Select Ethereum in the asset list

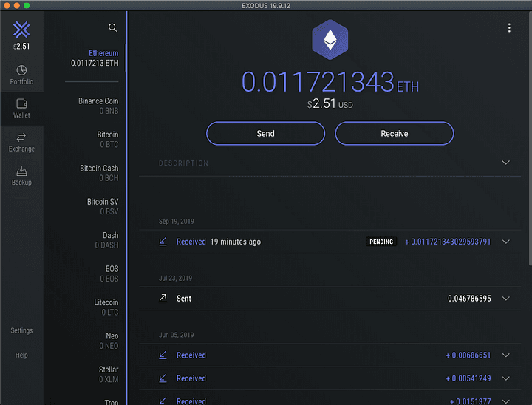(x=95, y=58)
